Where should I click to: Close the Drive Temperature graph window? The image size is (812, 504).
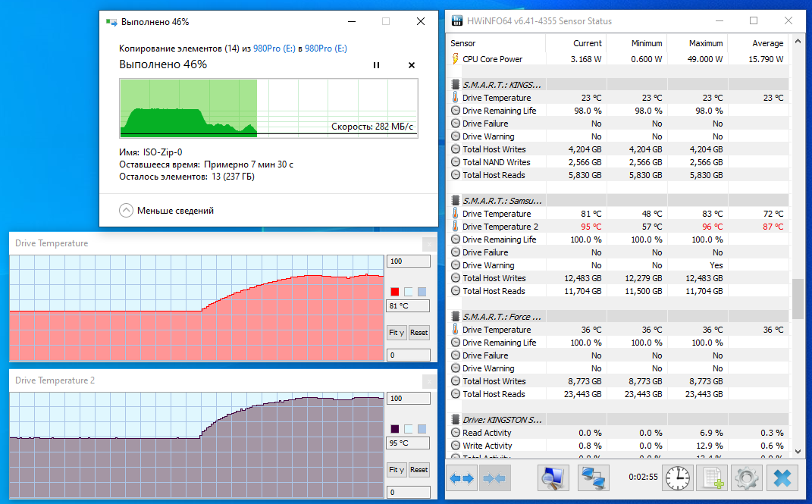click(429, 244)
